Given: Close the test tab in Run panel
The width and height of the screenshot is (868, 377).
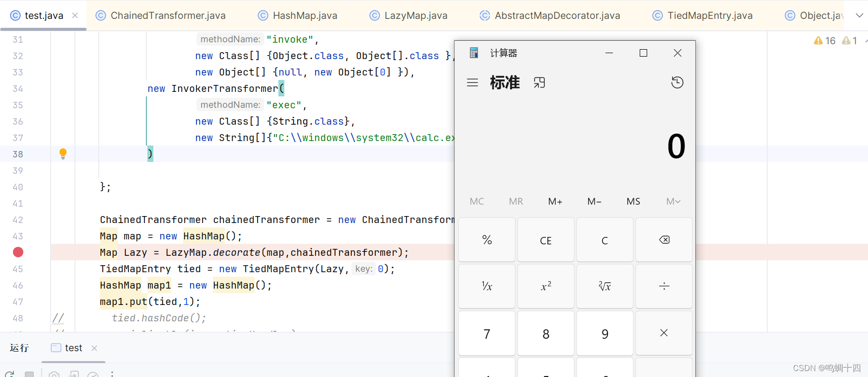Looking at the screenshot, I should [x=94, y=348].
